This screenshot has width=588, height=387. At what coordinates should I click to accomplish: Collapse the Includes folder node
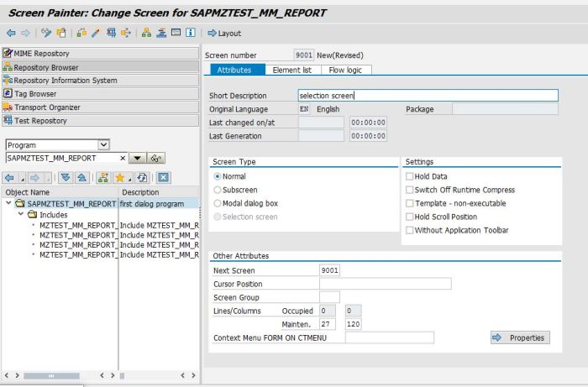20,215
